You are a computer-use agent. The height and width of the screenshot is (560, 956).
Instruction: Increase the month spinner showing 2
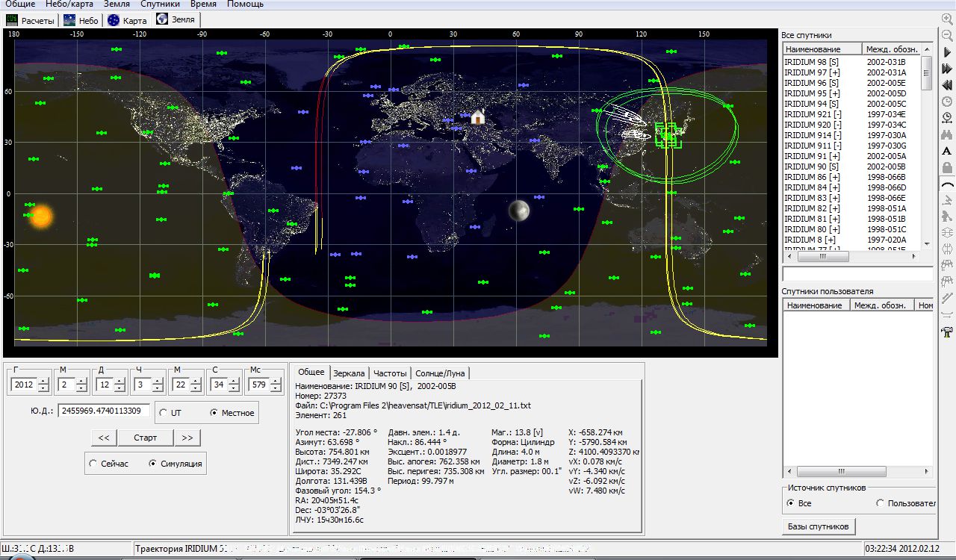(81, 382)
